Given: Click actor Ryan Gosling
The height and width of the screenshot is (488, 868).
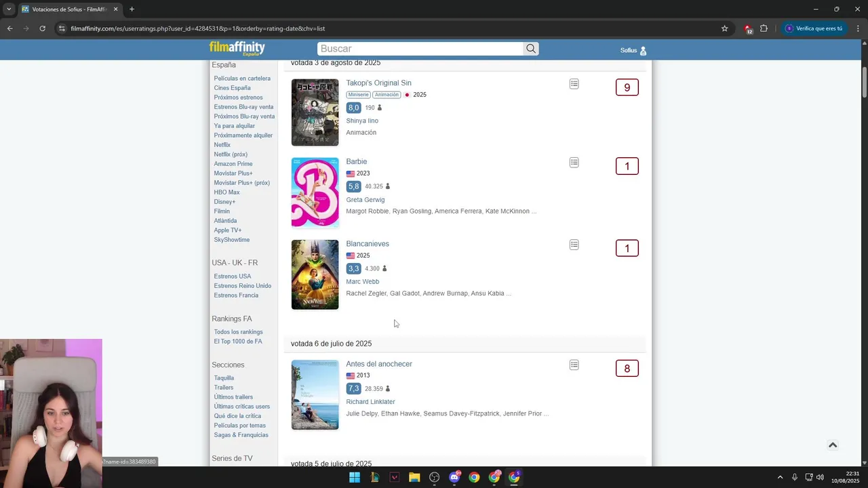Looking at the screenshot, I should pos(412,211).
